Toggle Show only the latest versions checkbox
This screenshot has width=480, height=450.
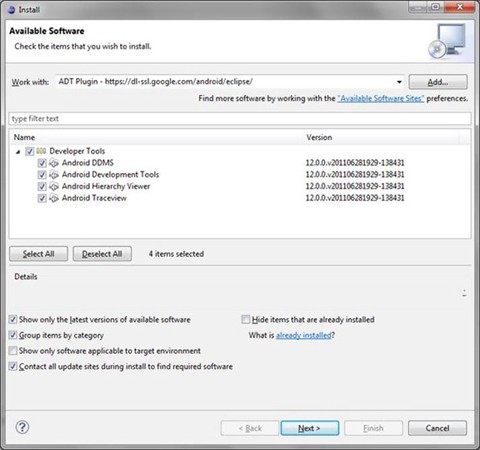pos(13,319)
